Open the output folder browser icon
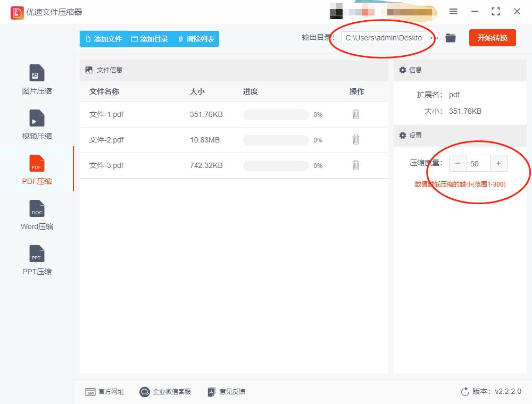Screen dimensions: 532x404 450,38
